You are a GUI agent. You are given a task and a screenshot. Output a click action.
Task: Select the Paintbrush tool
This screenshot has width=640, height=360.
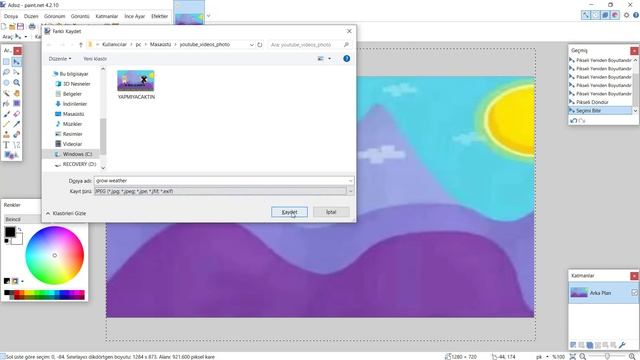tap(6, 114)
